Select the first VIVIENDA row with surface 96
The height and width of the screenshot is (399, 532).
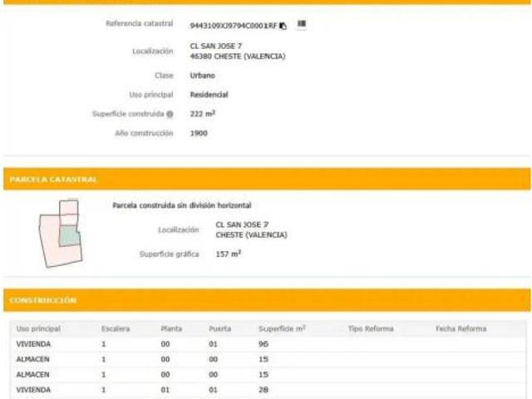coord(268,344)
